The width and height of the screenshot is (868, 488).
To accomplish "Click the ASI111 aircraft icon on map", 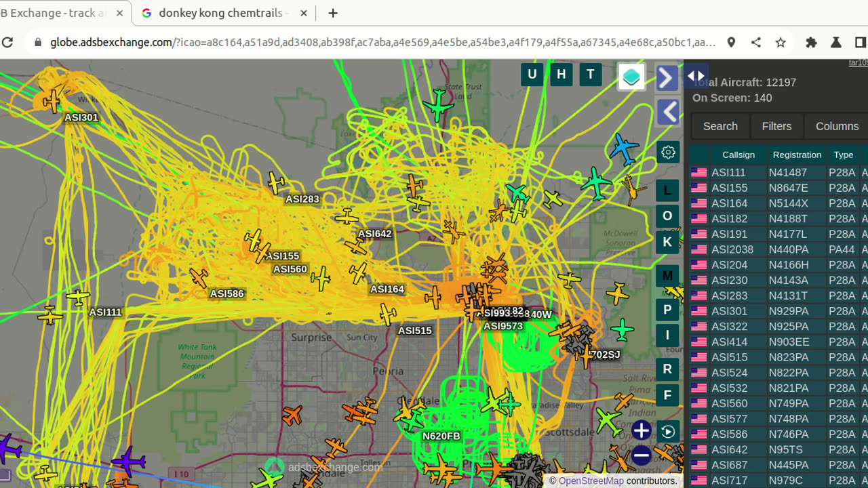I will click(78, 297).
